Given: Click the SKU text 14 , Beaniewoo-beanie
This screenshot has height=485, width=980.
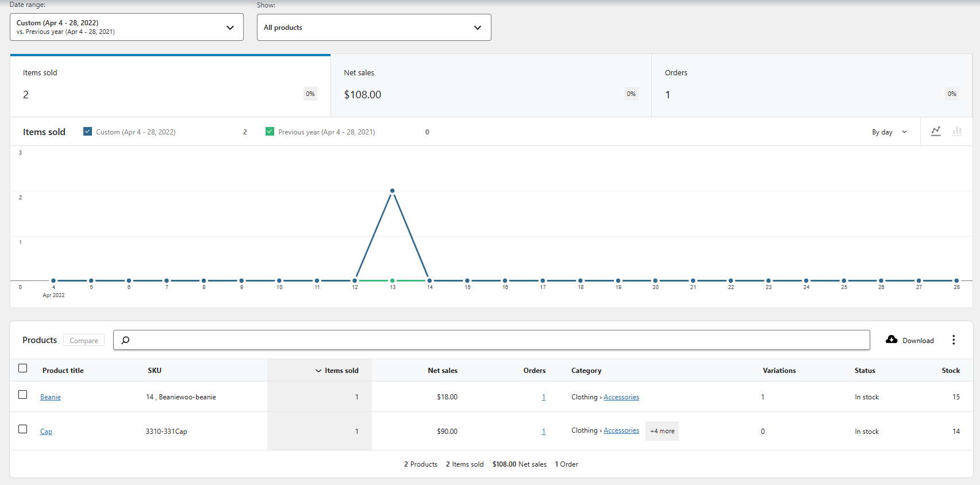Looking at the screenshot, I should (181, 397).
